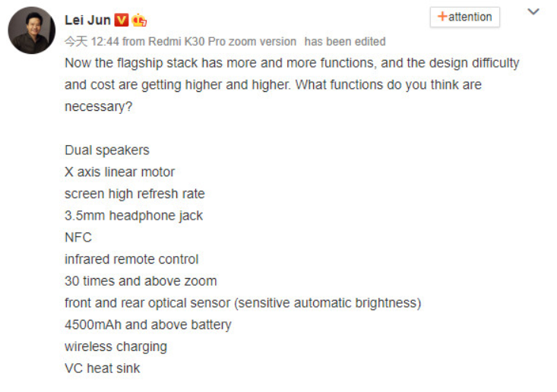Click the 'screen high refresh rate' line

(x=135, y=194)
